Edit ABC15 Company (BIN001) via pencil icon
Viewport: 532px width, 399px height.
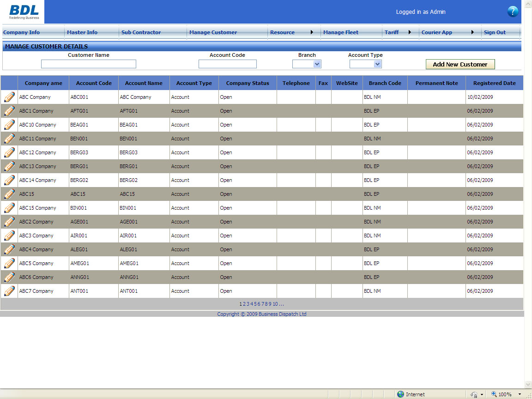point(9,208)
